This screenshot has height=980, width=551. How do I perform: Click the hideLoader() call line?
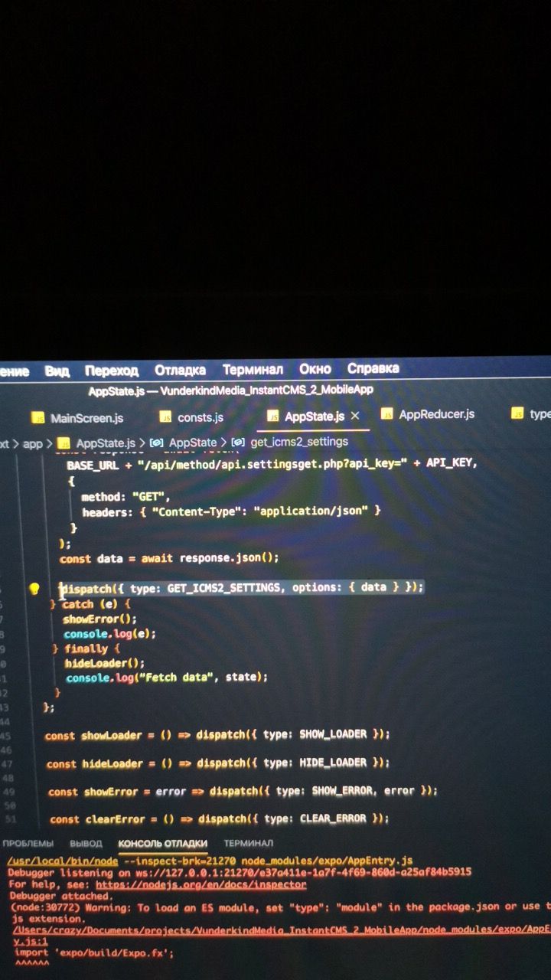point(105,663)
